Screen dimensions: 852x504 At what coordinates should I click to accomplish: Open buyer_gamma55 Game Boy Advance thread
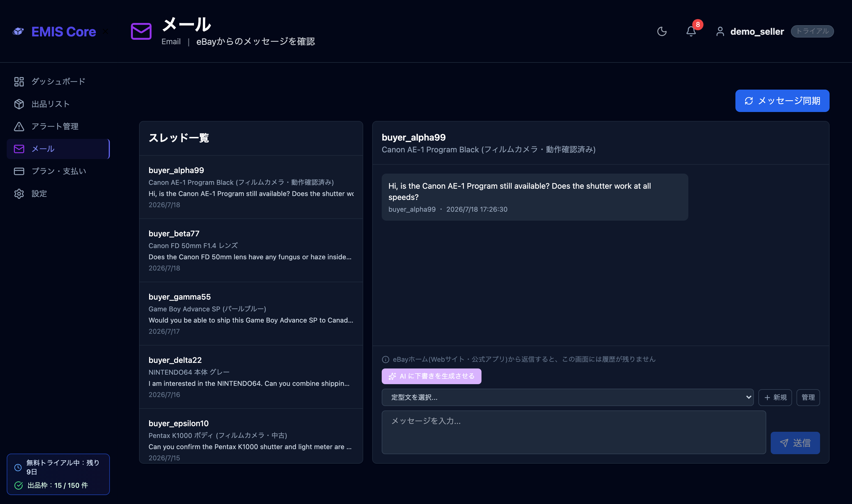pos(251,314)
